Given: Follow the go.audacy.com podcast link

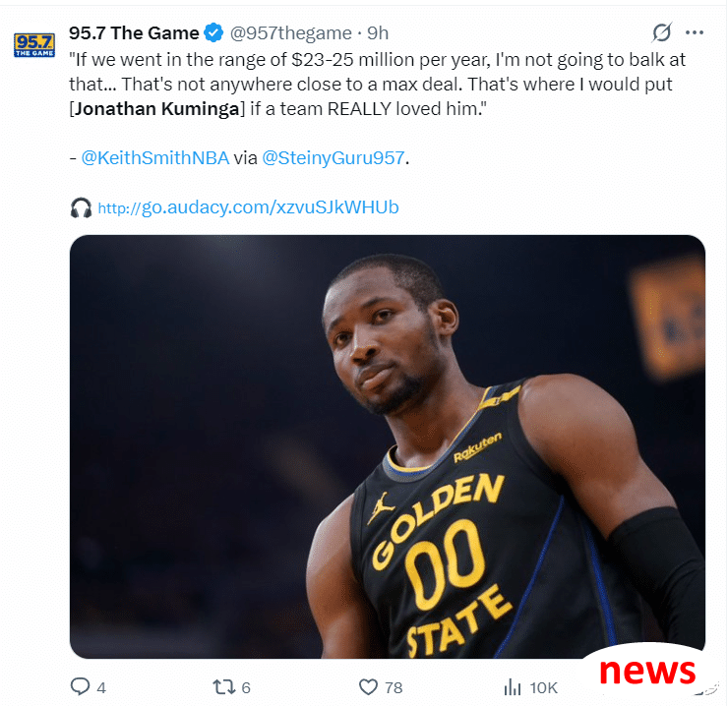Looking at the screenshot, I should [248, 207].
